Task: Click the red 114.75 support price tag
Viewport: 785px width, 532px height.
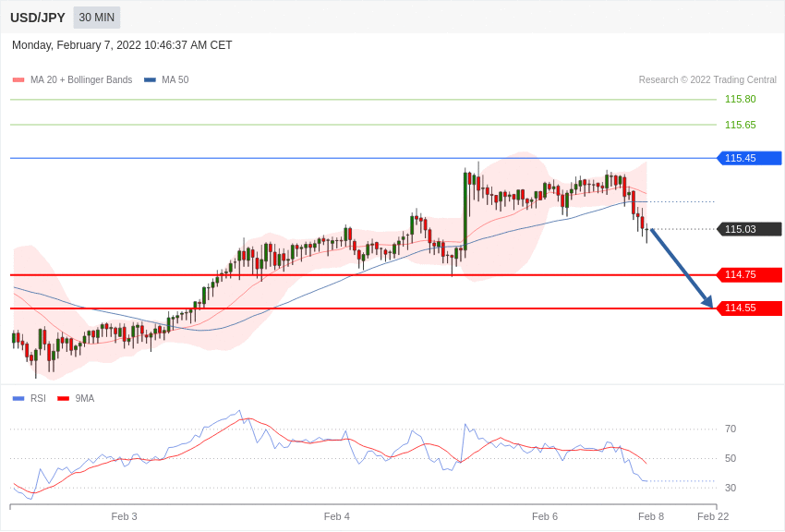Action: tap(750, 274)
